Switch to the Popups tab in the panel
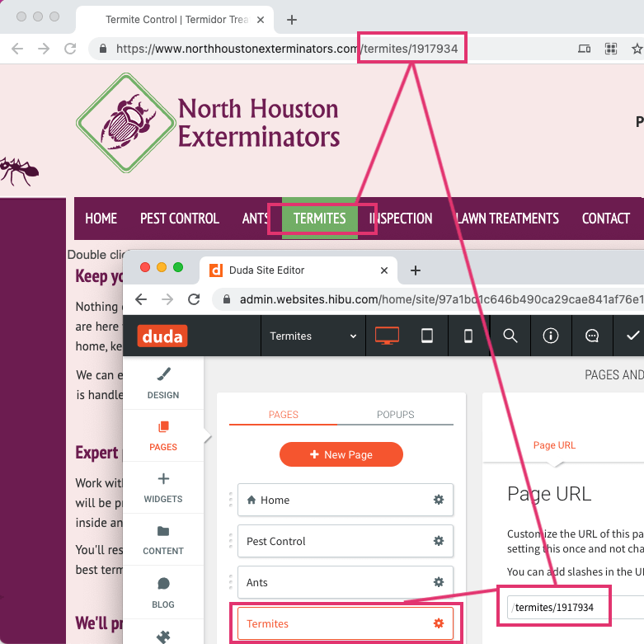The width and height of the screenshot is (644, 644). tap(396, 415)
